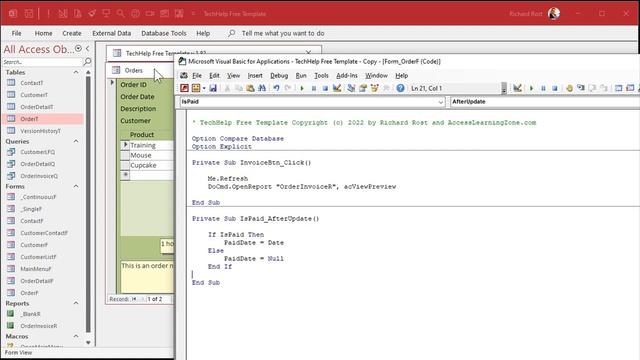Click the Orders form tab

pos(133,70)
